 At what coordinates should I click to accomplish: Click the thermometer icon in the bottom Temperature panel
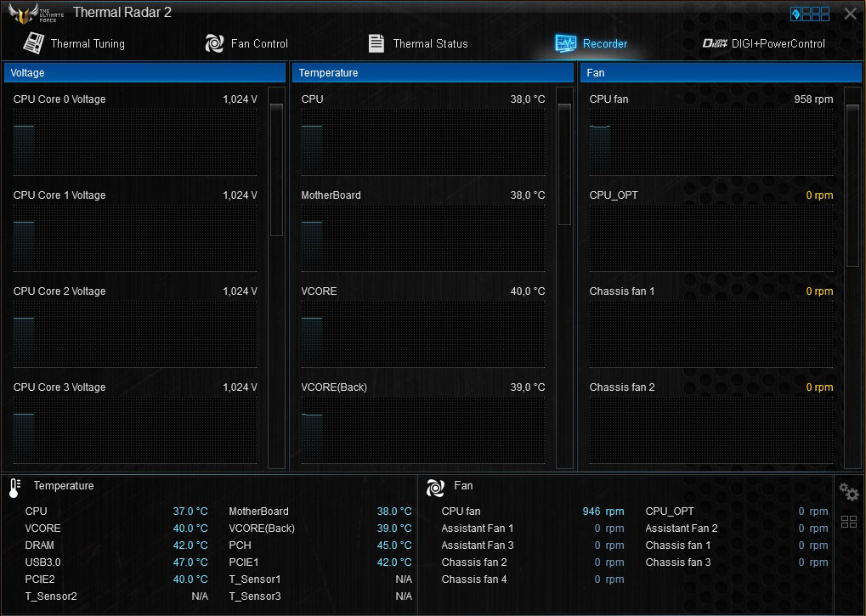(x=15, y=488)
